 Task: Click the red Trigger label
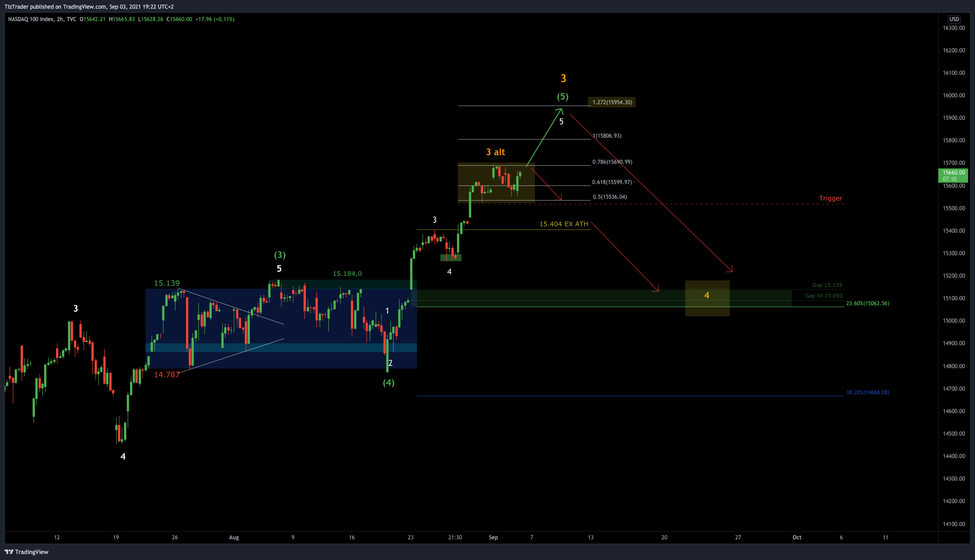pos(830,198)
